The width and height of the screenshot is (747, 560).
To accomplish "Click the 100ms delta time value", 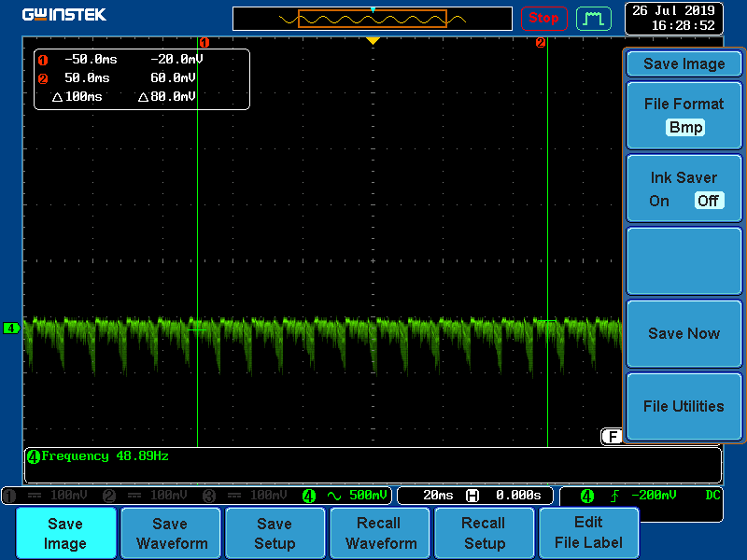I will pos(83,97).
